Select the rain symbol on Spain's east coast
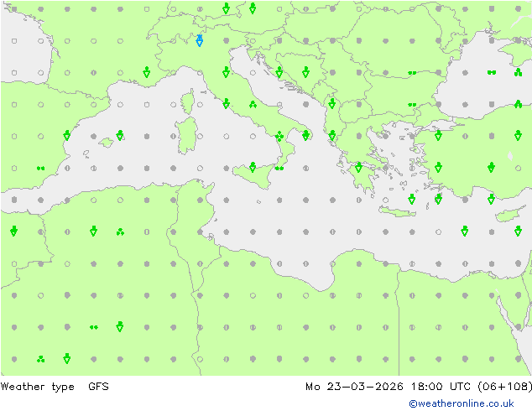This screenshot has width=532, height=411. point(67,135)
